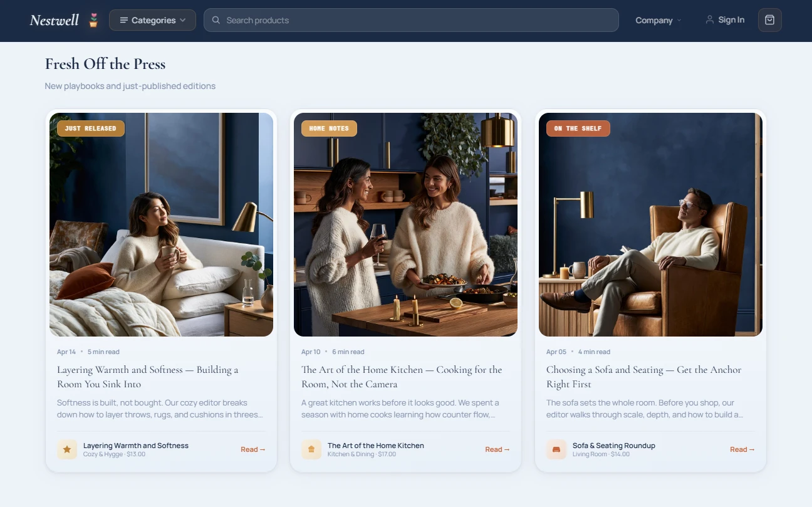Go to Sign In
812x507 pixels.
coord(725,20)
